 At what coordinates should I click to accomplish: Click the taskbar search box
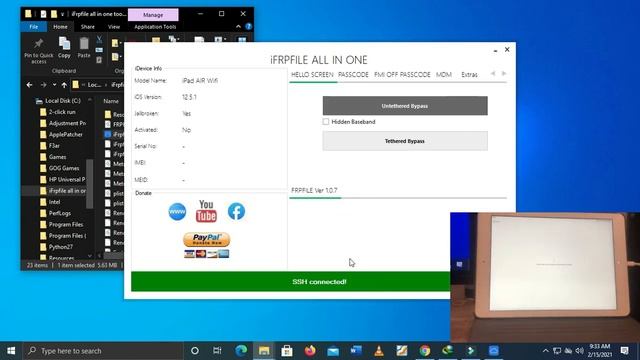[103, 351]
